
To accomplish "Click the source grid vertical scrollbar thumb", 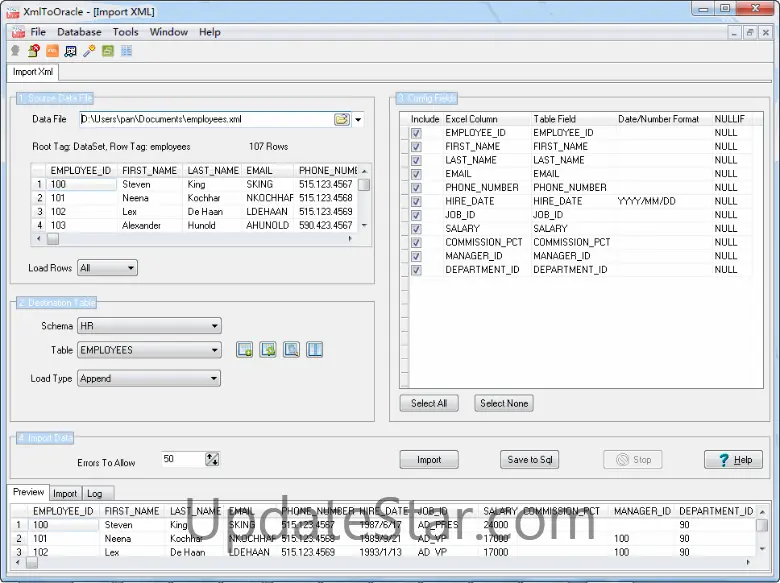I will (x=364, y=185).
